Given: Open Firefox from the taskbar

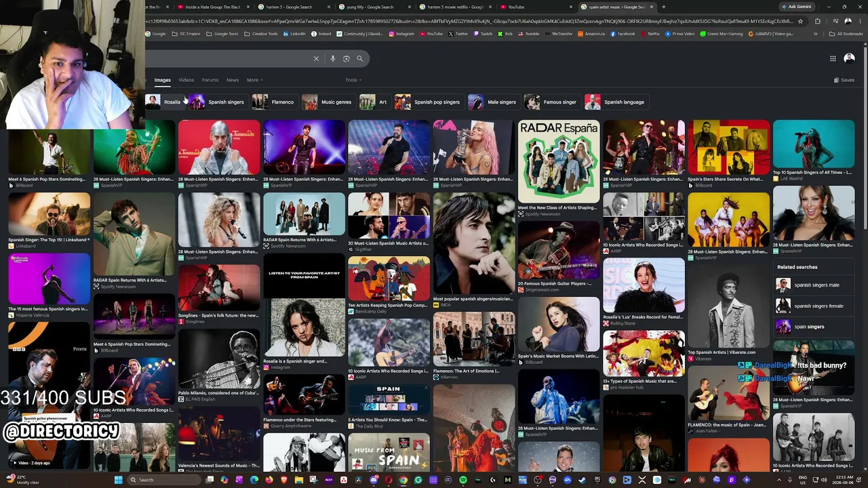Looking at the screenshot, I should pos(269,480).
